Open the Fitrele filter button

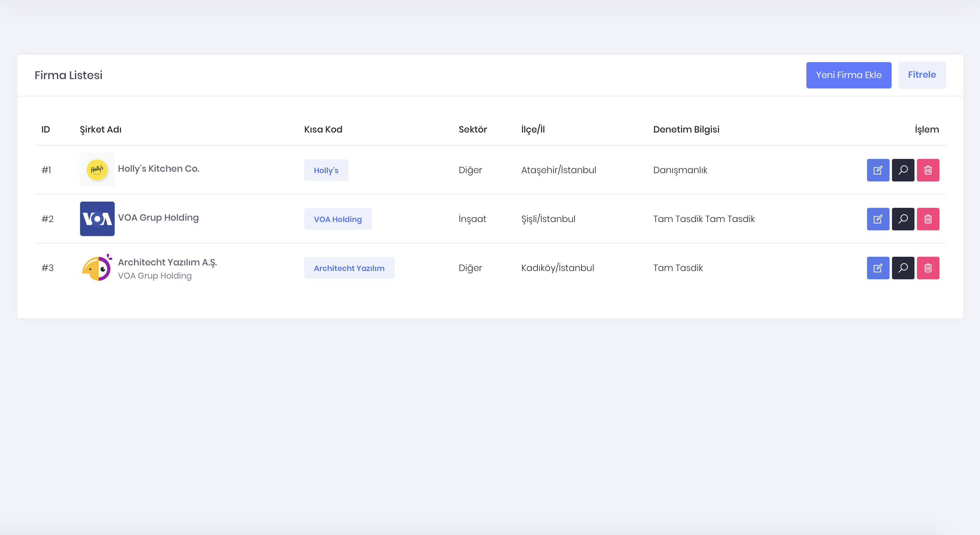(x=921, y=75)
